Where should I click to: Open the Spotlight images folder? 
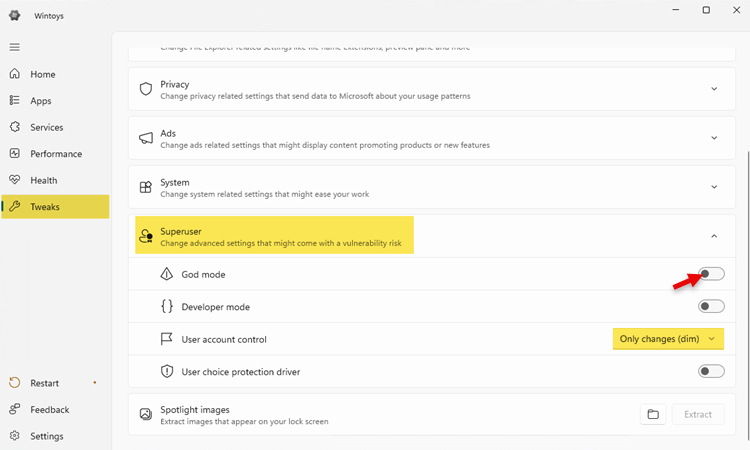pyautogui.click(x=653, y=414)
